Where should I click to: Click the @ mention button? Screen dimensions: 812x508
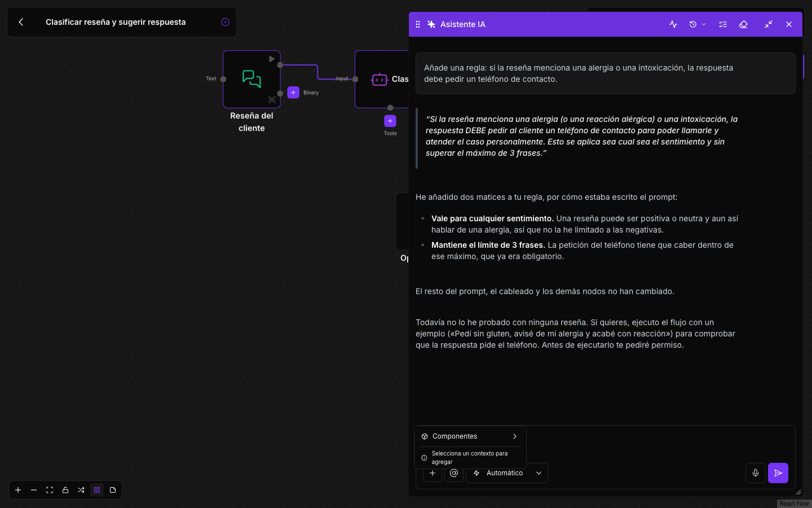click(x=454, y=473)
